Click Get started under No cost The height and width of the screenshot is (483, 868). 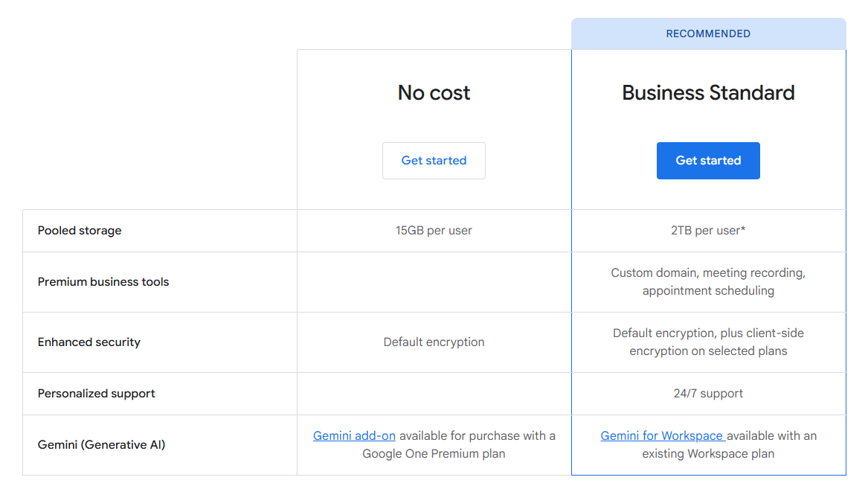point(434,161)
